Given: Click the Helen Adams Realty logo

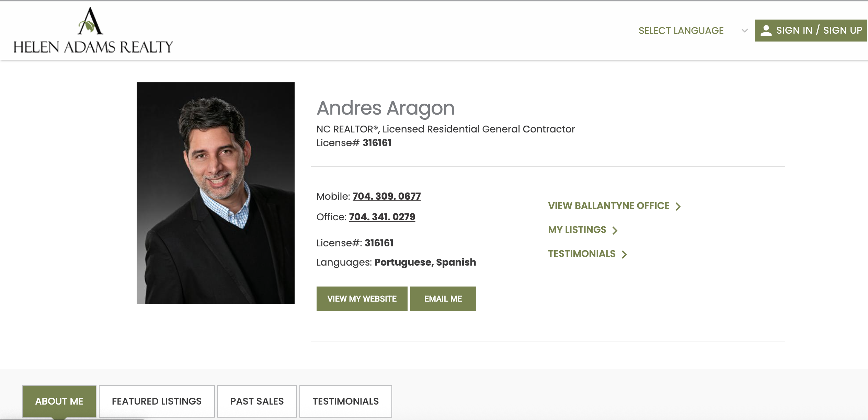Looking at the screenshot, I should tap(93, 30).
